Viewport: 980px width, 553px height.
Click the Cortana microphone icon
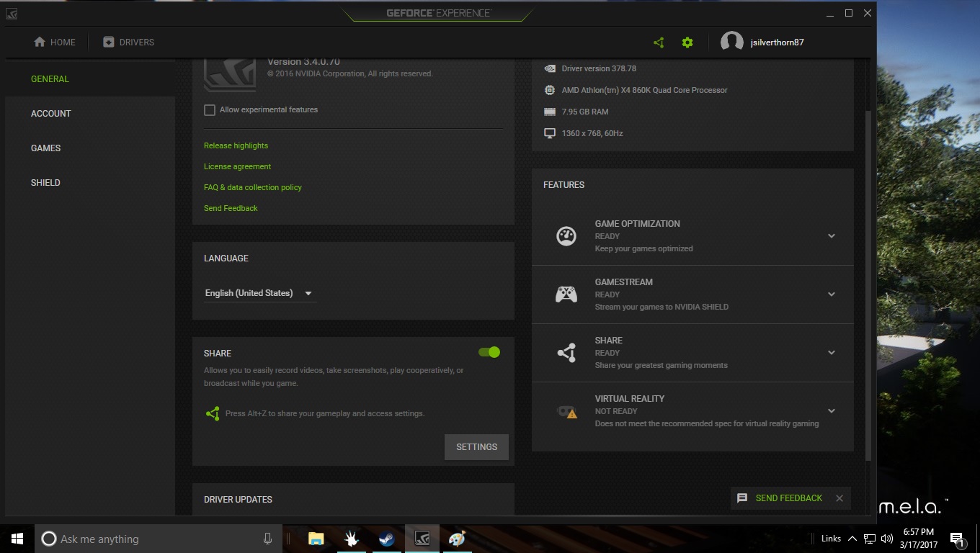pyautogui.click(x=267, y=539)
